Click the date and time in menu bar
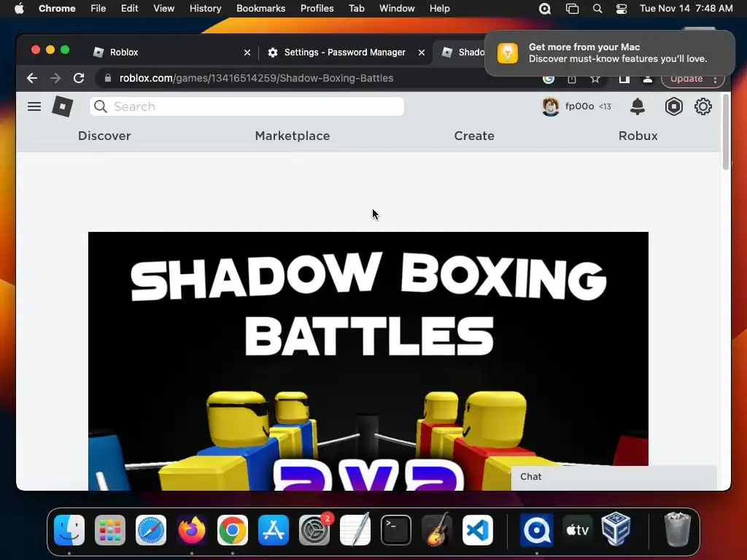The height and width of the screenshot is (560, 747). (686, 9)
